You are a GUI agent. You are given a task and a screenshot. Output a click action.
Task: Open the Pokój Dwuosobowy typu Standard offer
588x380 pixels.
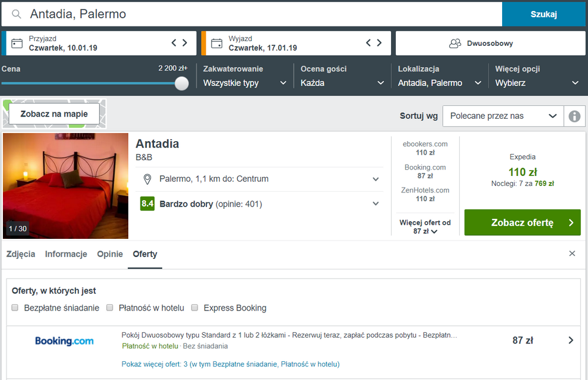pyautogui.click(x=289, y=335)
